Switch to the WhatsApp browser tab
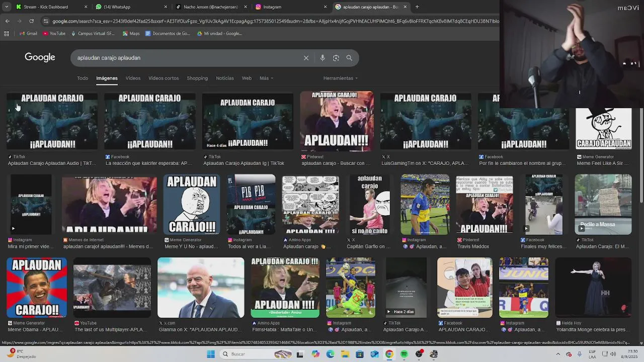 [x=131, y=7]
